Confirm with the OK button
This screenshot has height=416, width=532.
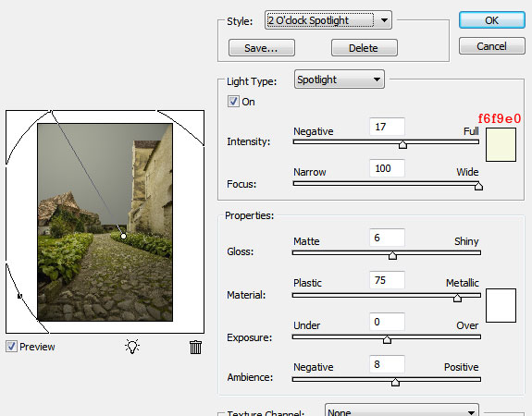[x=492, y=20]
